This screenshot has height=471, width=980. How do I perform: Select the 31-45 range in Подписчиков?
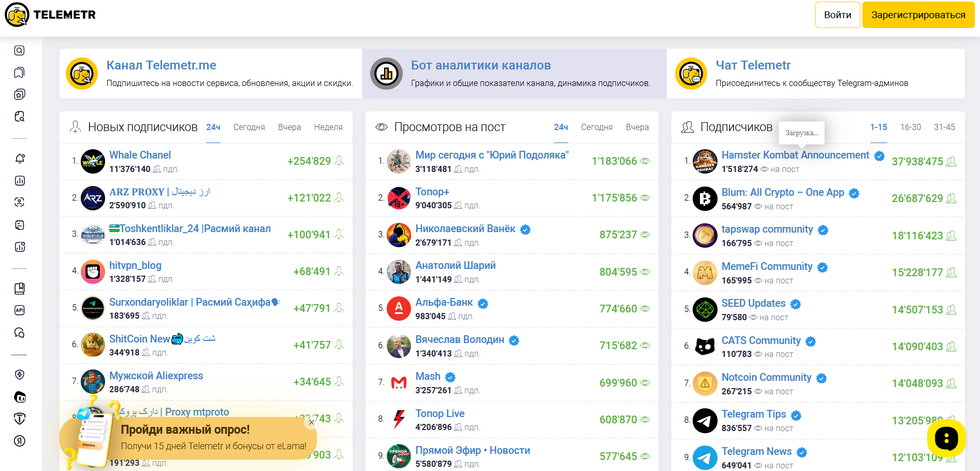(945, 127)
